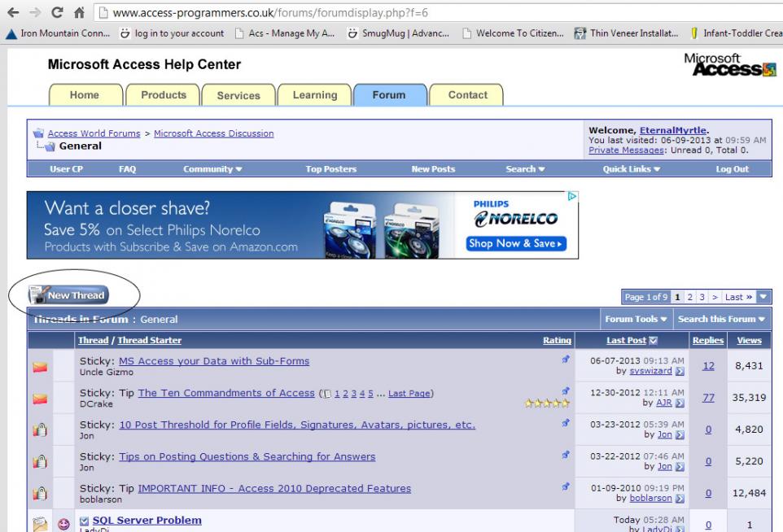Screen dimensions: 783x532
Task: Expand the Search dropdown in navbar
Action: tap(525, 169)
